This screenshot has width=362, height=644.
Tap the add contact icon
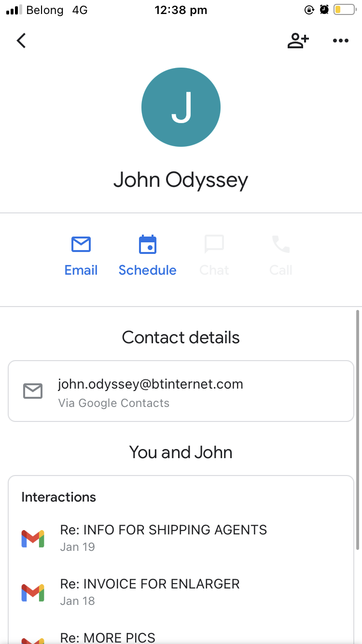(298, 41)
